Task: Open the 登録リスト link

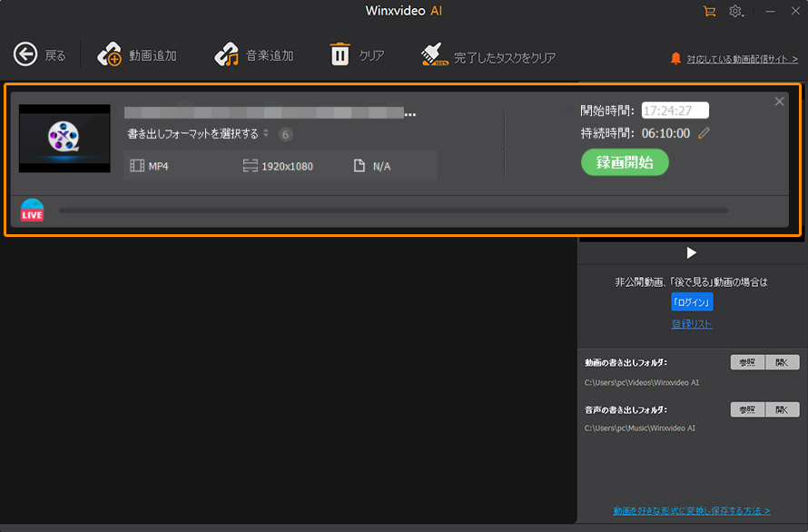Action: point(692,323)
